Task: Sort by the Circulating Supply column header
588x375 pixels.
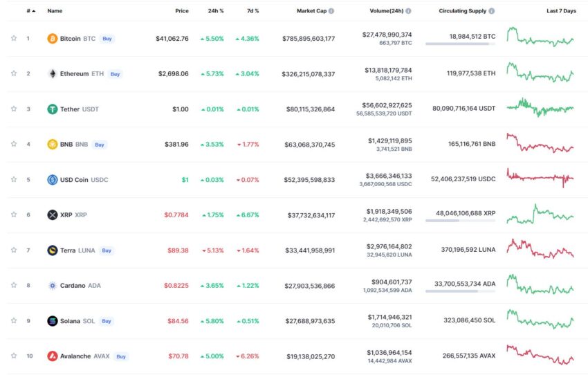Action: (462, 11)
